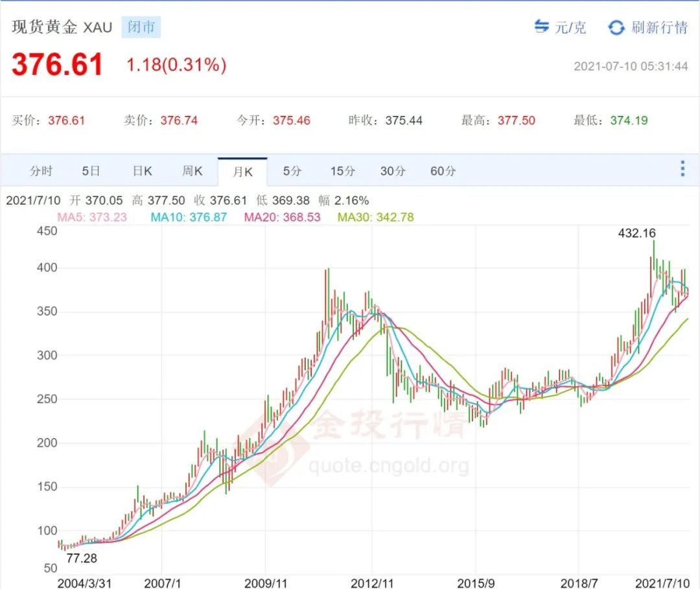View the 15分 fifteen-minute chart
The width and height of the screenshot is (700, 589).
342,170
